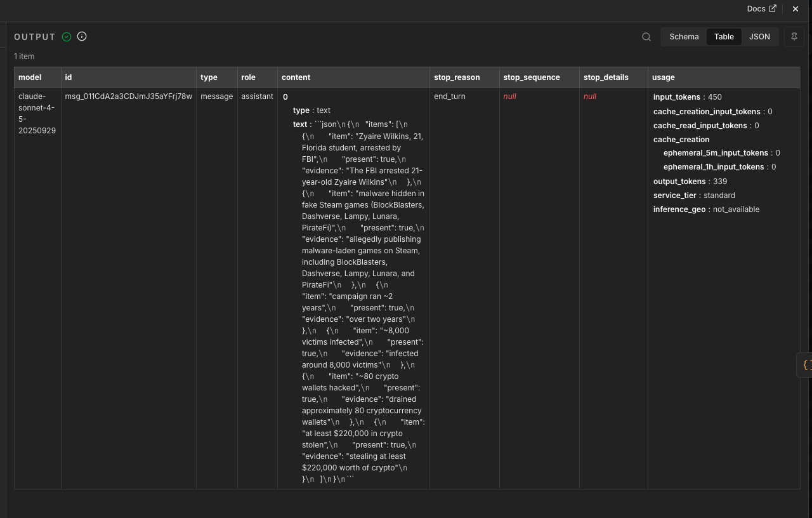
Task: Click the inference_geo : not_available entry
Action: 706,209
